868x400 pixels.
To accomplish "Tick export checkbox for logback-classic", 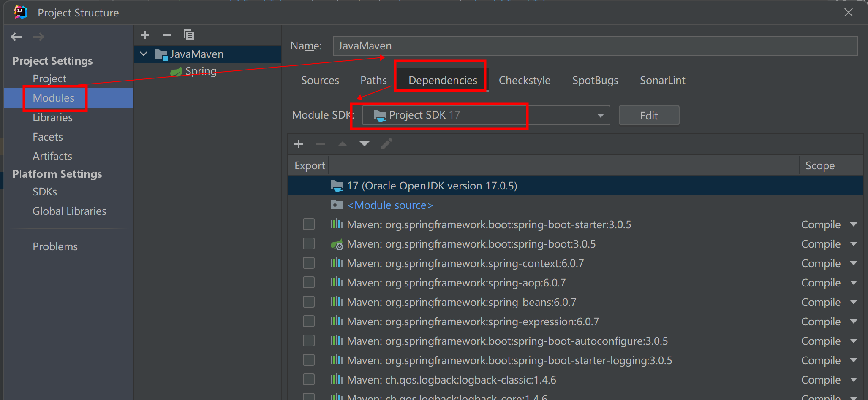I will [309, 379].
